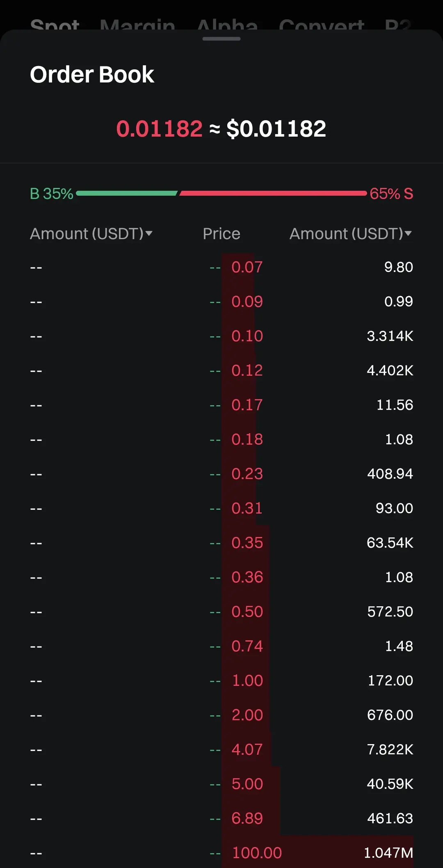Tap the sheet drag handle
Image resolution: width=443 pixels, height=868 pixels.
(221, 39)
